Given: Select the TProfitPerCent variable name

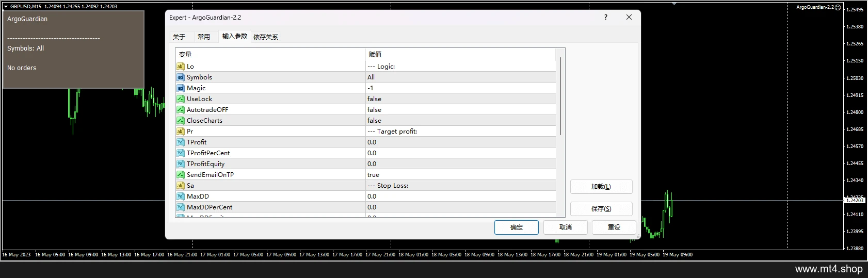Looking at the screenshot, I should point(208,153).
